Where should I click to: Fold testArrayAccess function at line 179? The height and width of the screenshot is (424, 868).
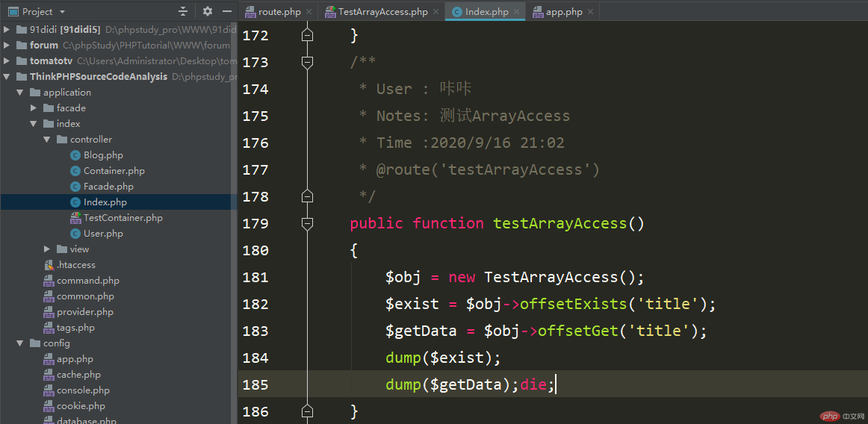point(307,223)
